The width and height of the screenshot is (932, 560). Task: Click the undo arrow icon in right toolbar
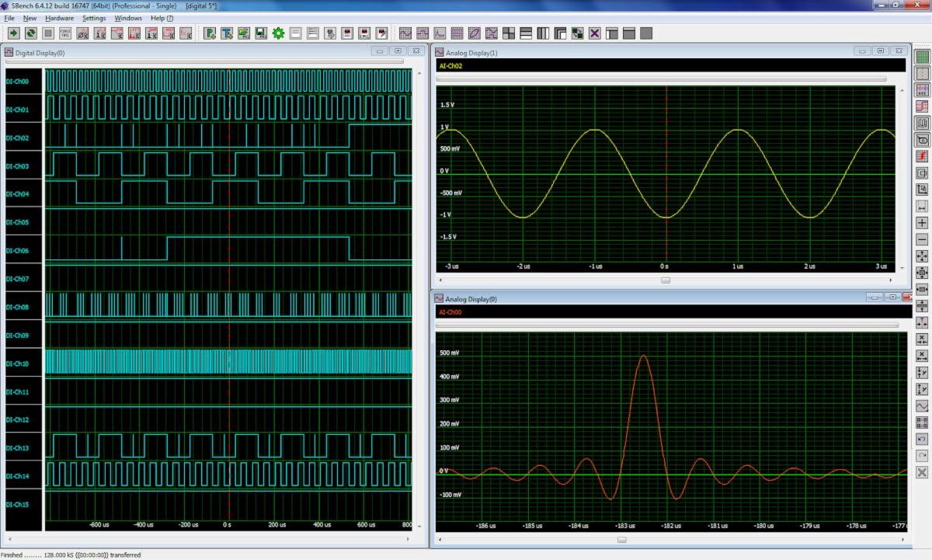(922, 439)
